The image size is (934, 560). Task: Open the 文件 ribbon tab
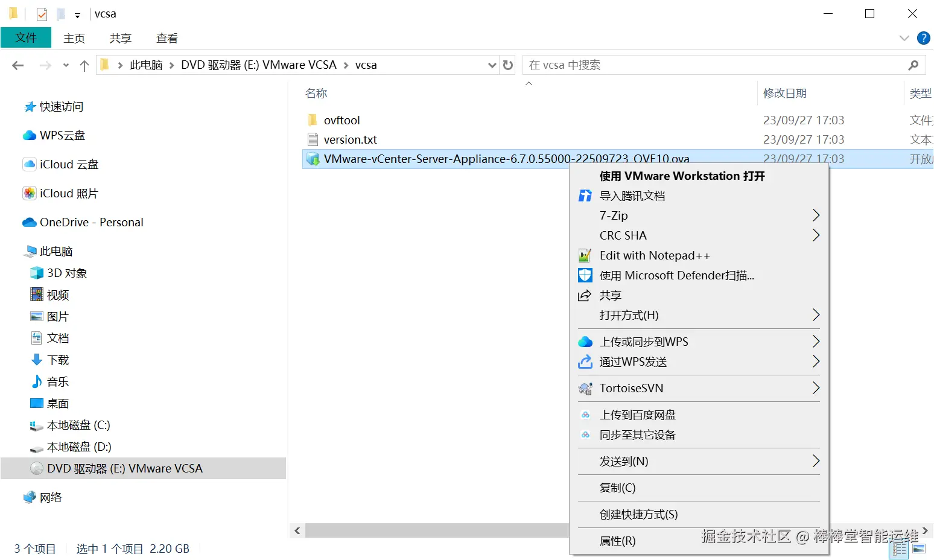tap(26, 37)
